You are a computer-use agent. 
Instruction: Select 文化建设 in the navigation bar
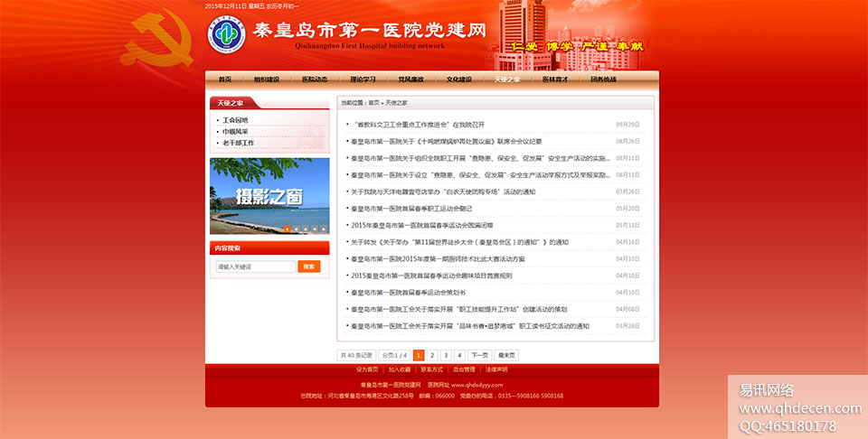(459, 79)
